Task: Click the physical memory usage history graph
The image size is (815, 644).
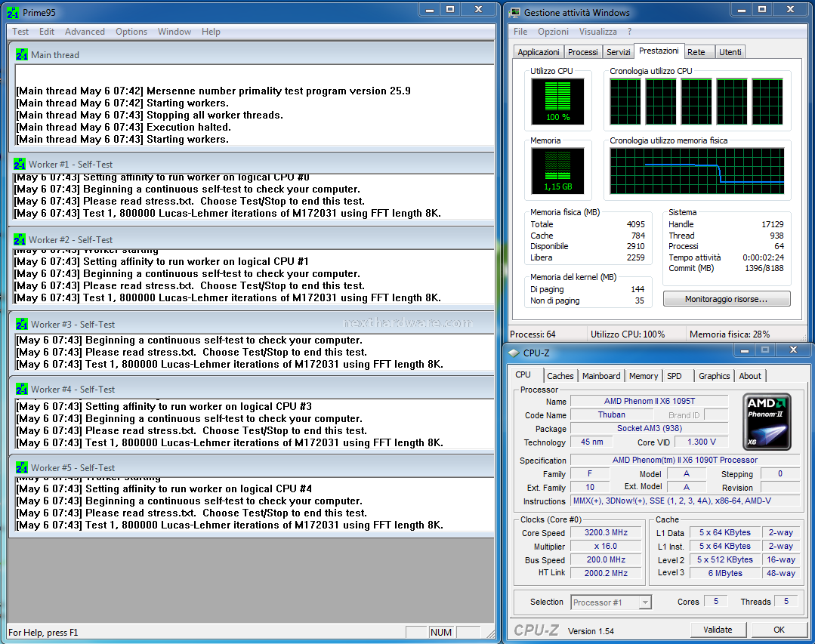Action: coord(697,171)
